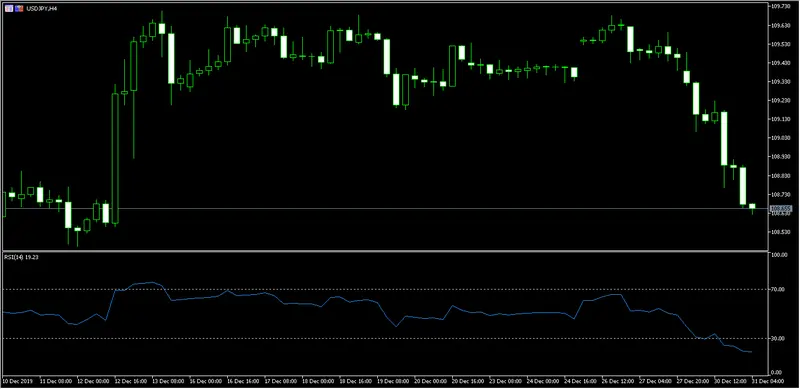
Task: Click the 109.730 label on price scale
Action: [780, 6]
